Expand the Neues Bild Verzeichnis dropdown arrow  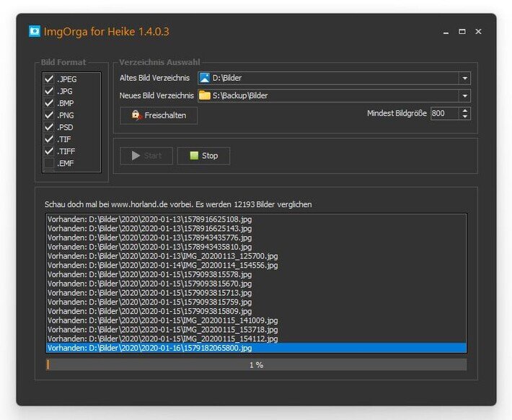tap(464, 96)
